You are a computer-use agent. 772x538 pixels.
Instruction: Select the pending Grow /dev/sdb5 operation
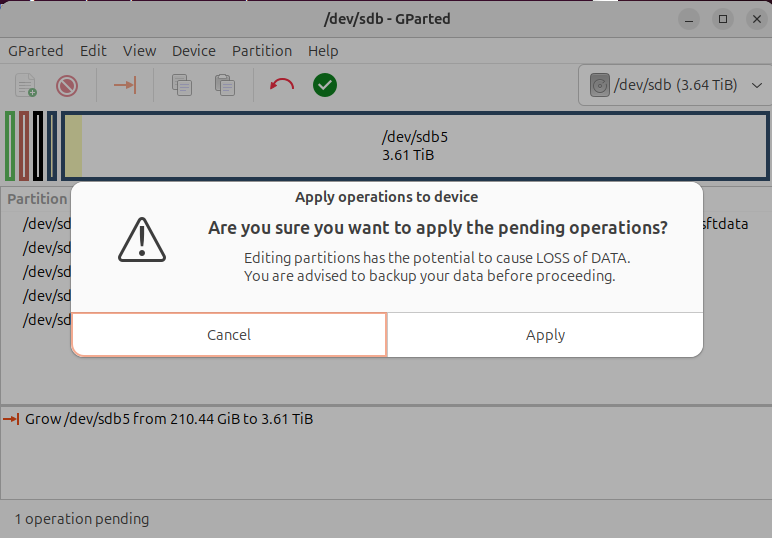[x=169, y=419]
